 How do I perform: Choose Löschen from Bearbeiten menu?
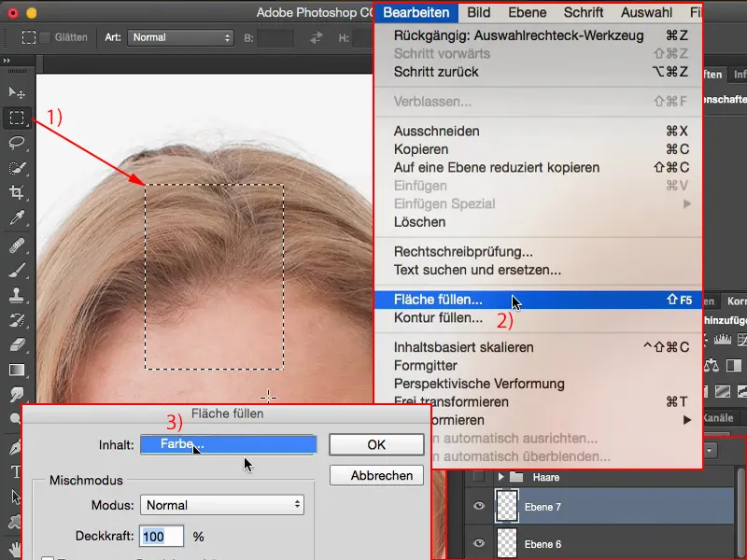click(539, 222)
